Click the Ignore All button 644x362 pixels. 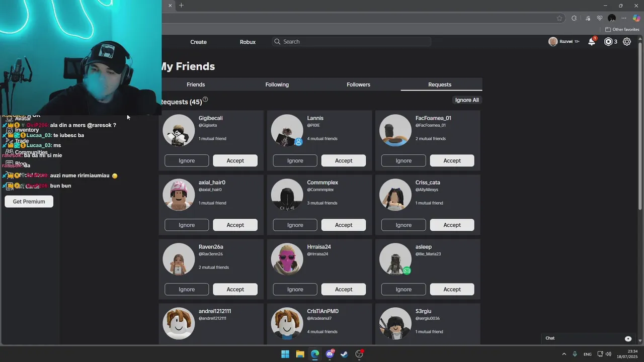467,100
